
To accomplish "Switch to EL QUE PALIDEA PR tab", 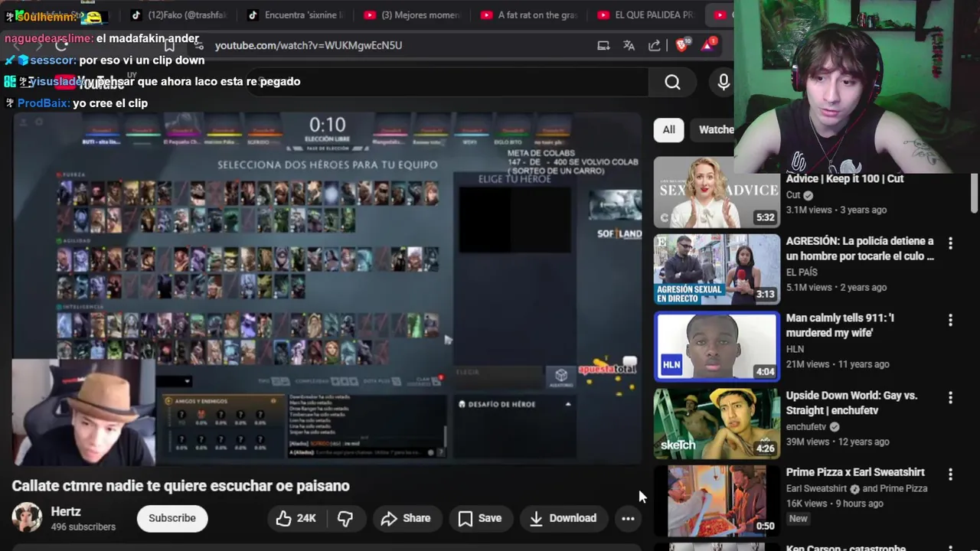I will 647,15.
